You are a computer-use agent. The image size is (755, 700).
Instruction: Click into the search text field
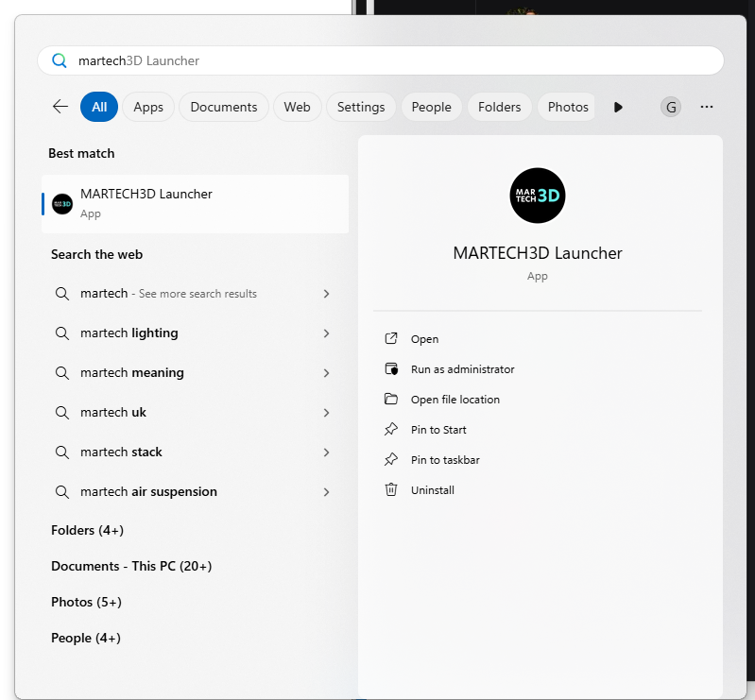[x=381, y=60]
